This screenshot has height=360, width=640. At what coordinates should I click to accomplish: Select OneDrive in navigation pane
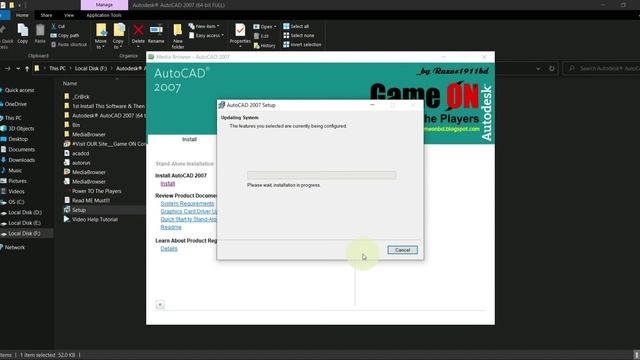pyautogui.click(x=16, y=104)
